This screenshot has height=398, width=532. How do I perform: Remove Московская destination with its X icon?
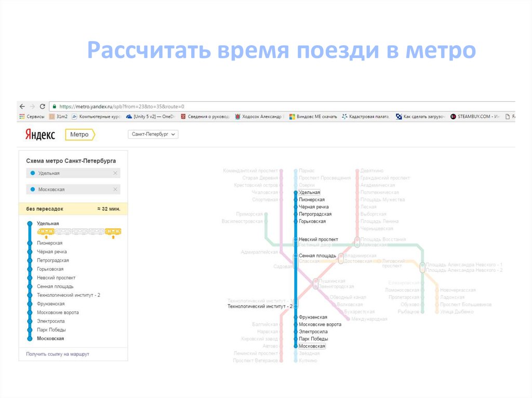[115, 189]
